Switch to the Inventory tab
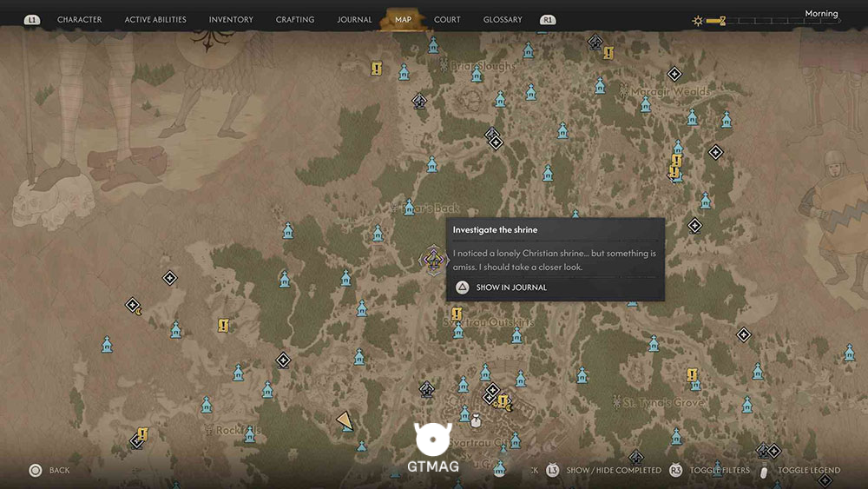Viewport: 868px width, 489px height. tap(231, 19)
